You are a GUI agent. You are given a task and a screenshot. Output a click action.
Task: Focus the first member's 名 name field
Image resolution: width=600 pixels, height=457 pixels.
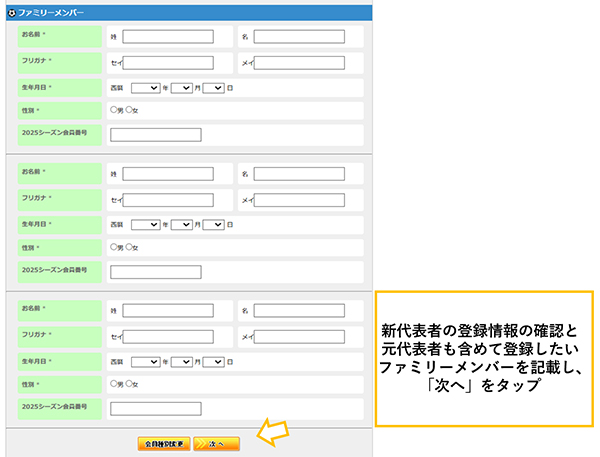299,37
